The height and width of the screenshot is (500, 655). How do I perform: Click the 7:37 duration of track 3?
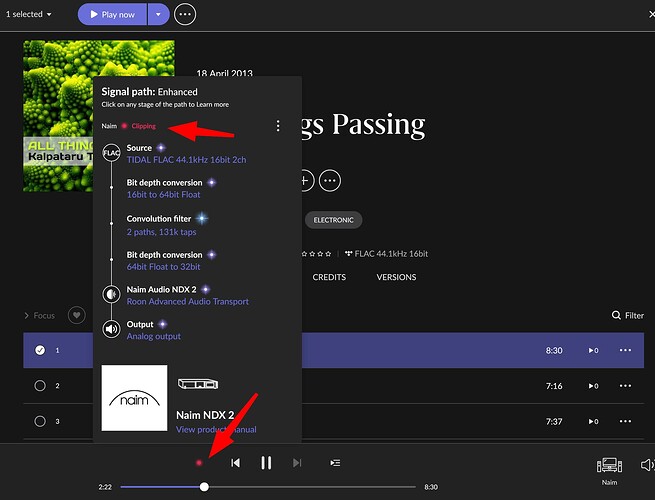(x=554, y=421)
